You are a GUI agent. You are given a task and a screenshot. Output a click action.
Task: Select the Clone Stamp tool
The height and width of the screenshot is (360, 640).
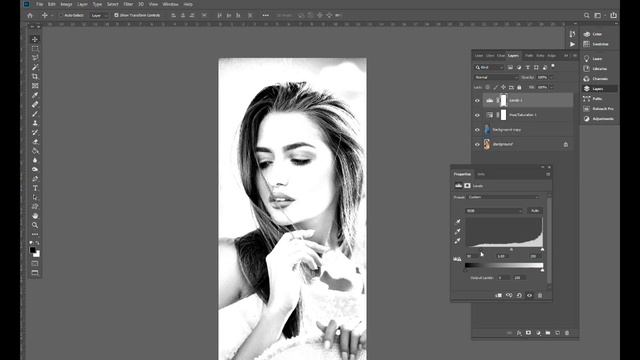point(35,123)
